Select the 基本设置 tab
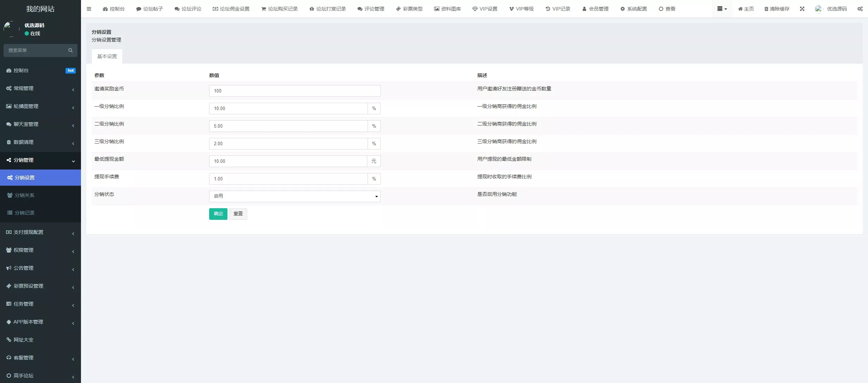Viewport: 868px width, 383px height. [107, 56]
